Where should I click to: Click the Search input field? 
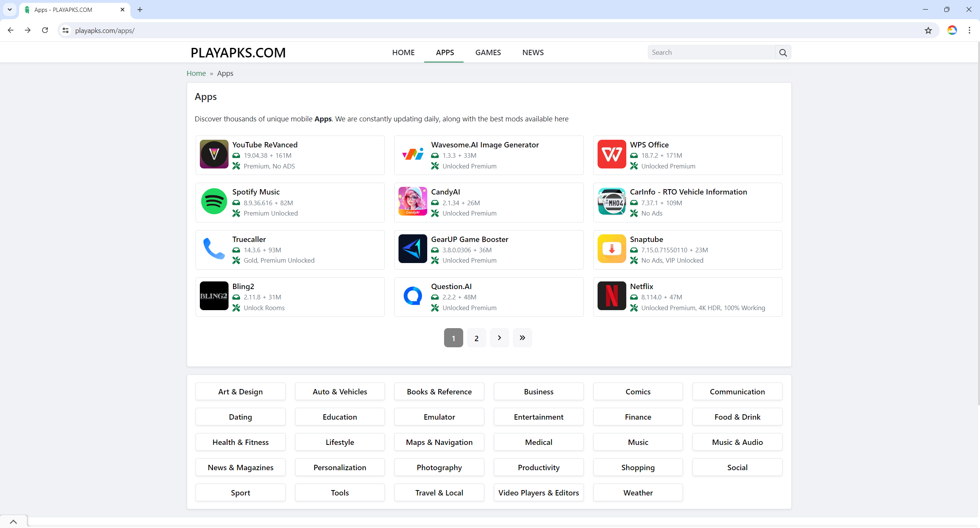[x=711, y=52]
